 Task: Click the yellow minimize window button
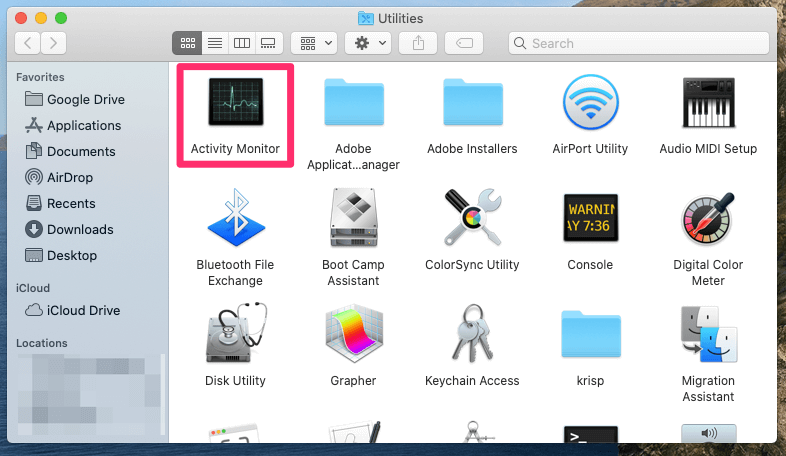click(41, 18)
